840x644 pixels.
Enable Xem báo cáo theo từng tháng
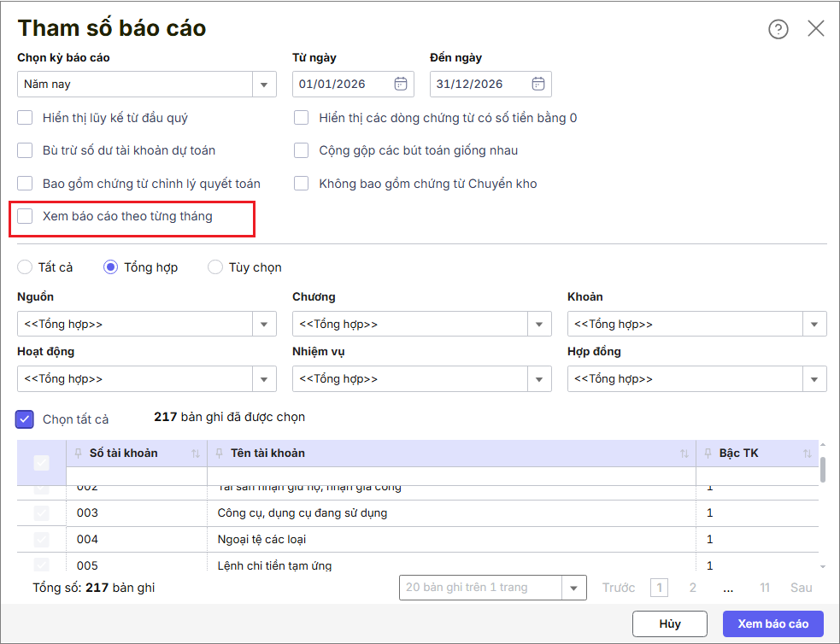click(25, 216)
